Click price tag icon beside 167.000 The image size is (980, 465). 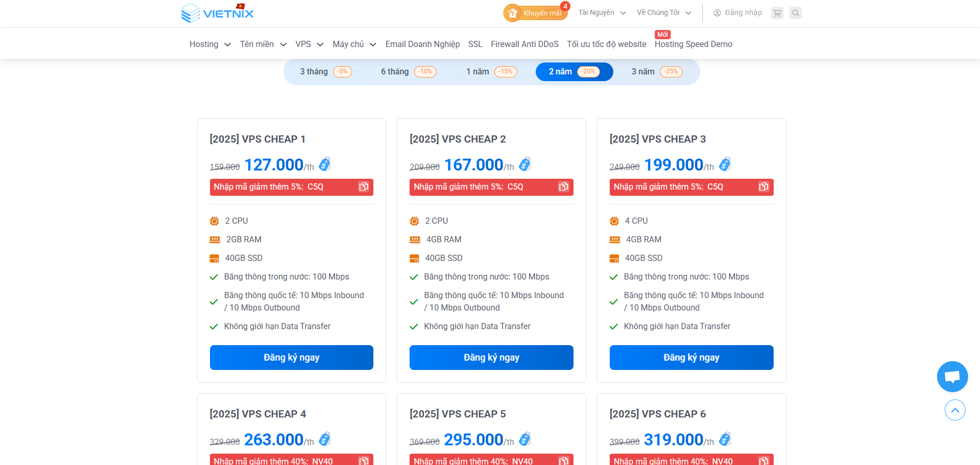click(x=525, y=164)
